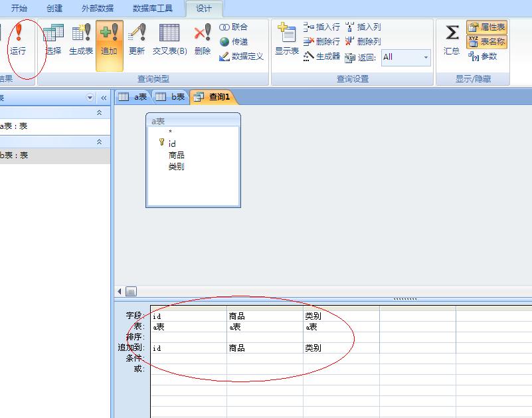The image size is (532, 418).
Task: Select b表：表 in the navigation pane
Action: pos(54,156)
